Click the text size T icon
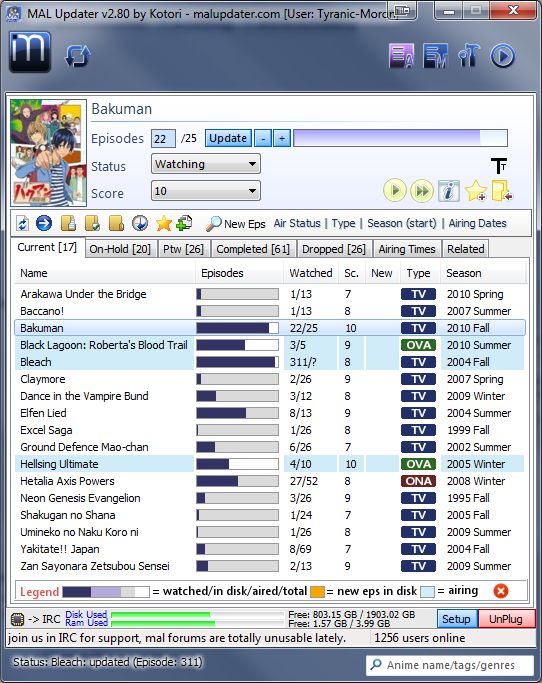 click(499, 166)
